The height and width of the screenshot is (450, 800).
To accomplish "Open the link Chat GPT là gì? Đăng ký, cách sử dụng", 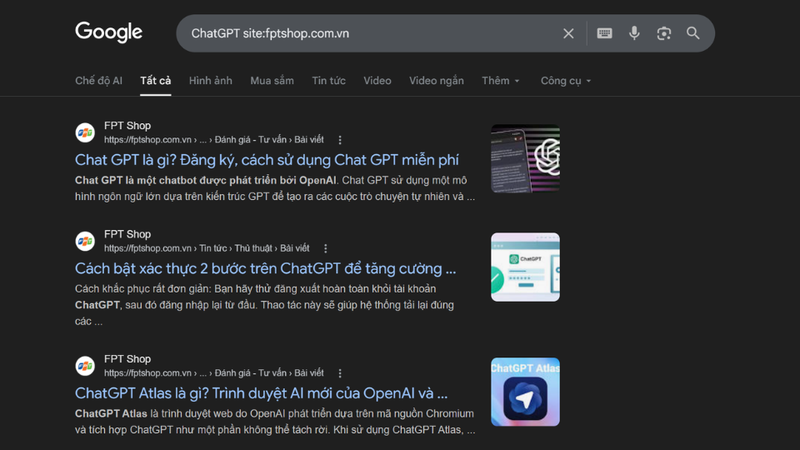I will (x=267, y=160).
